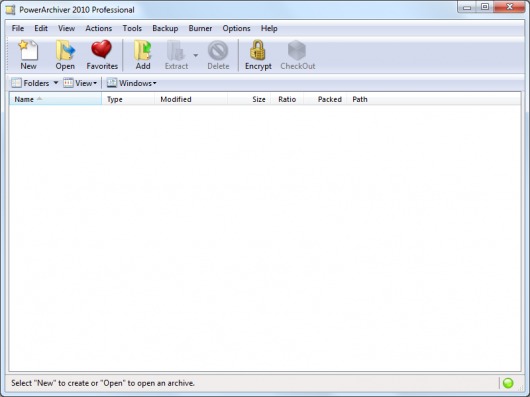530x397 pixels.
Task: Click the green status indicator light
Action: pyautogui.click(x=508, y=383)
